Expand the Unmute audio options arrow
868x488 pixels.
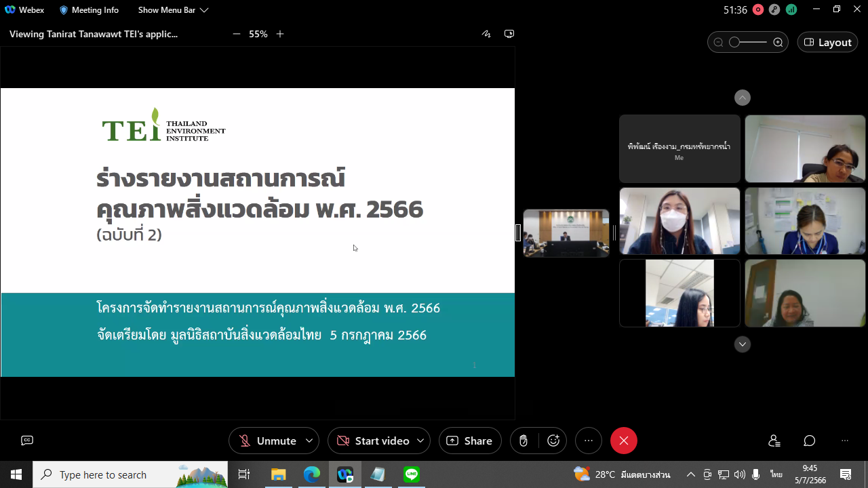tap(309, 441)
